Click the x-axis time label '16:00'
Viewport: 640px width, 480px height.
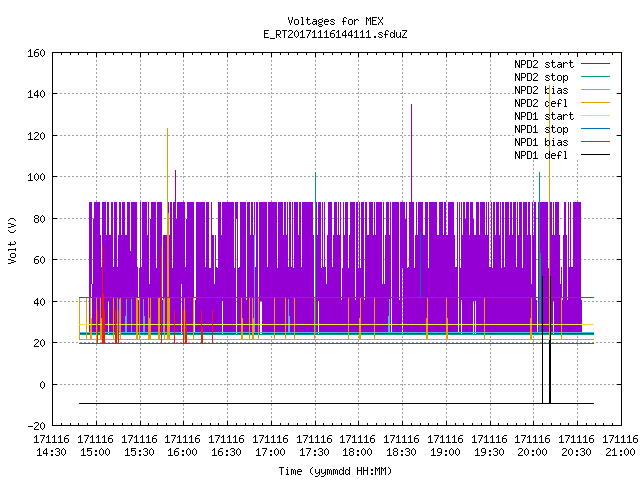point(182,453)
